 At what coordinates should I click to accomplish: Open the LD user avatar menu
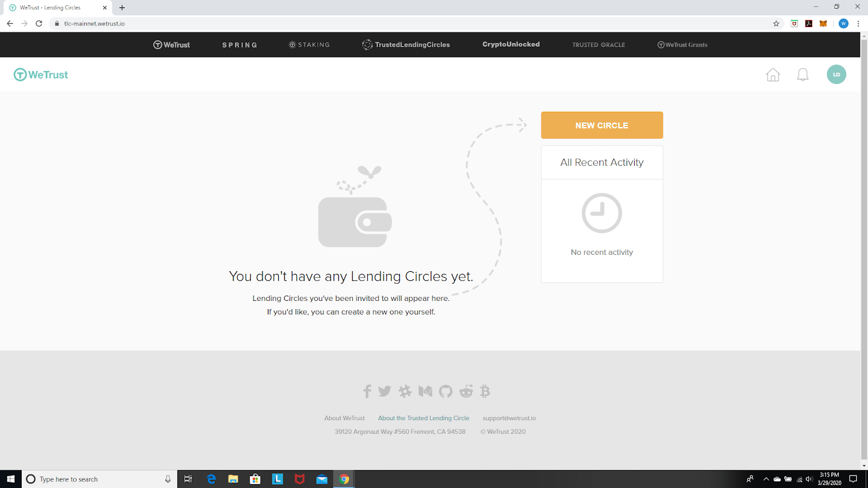pyautogui.click(x=837, y=74)
